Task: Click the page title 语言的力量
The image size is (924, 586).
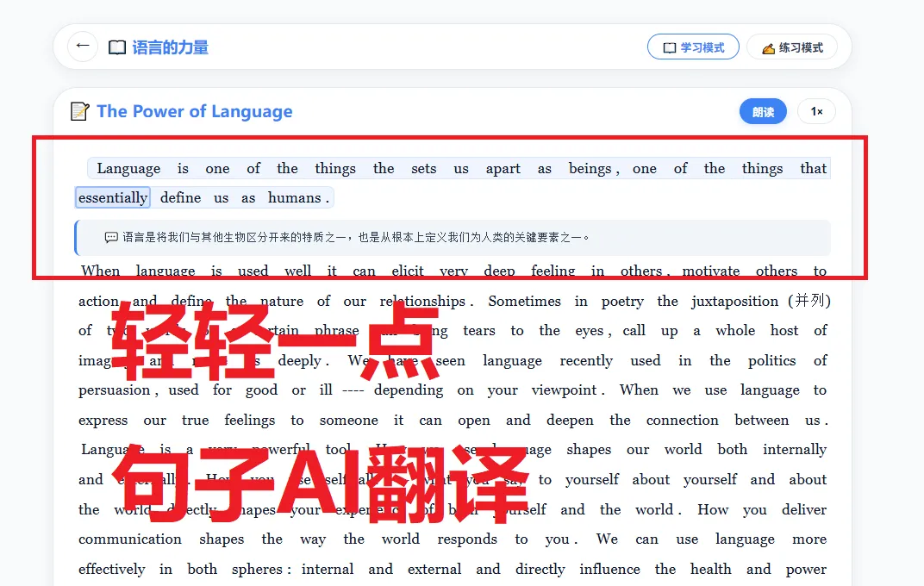Action: 171,47
